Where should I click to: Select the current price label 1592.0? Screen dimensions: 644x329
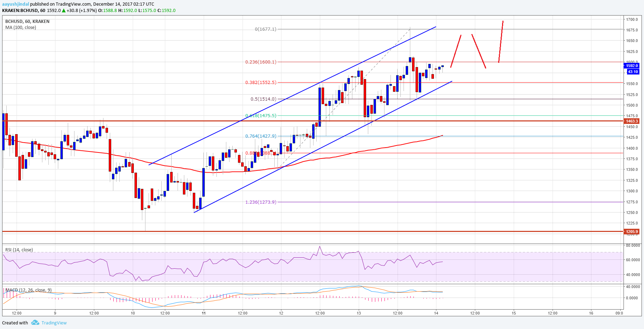(x=632, y=66)
